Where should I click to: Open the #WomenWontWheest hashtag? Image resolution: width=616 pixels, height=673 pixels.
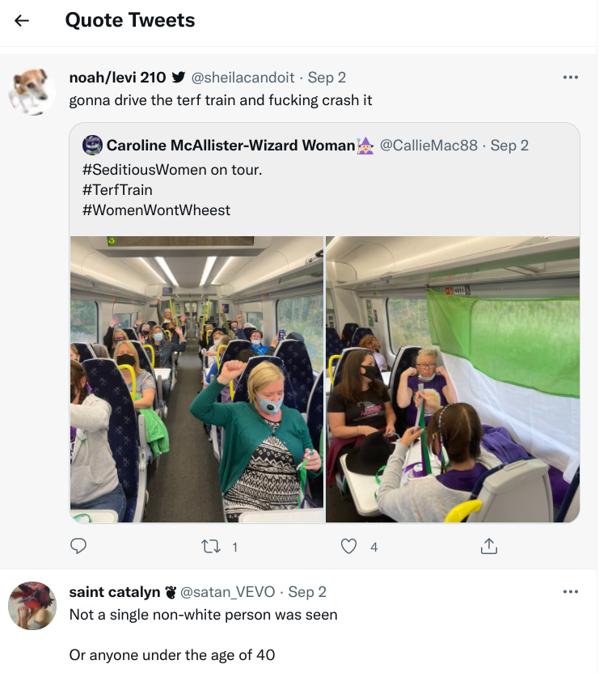[x=156, y=210]
